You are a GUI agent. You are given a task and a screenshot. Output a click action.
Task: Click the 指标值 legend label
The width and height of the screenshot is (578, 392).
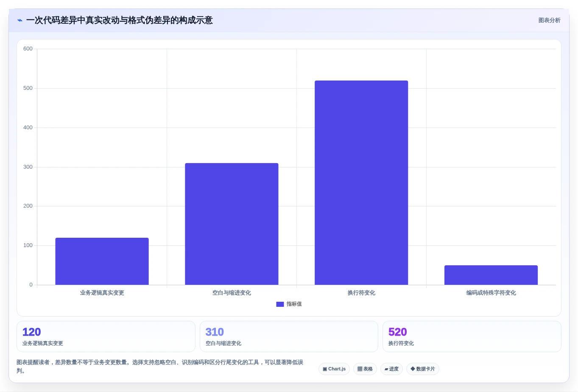(294, 304)
